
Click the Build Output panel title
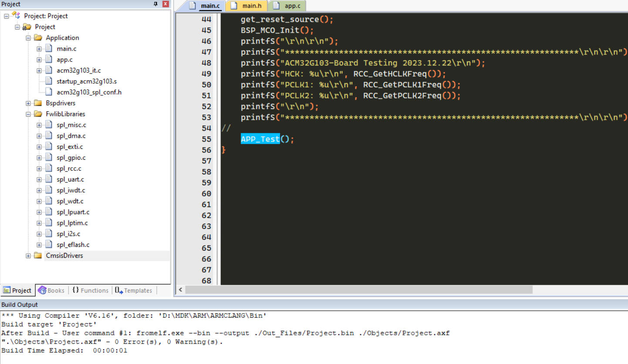point(20,305)
